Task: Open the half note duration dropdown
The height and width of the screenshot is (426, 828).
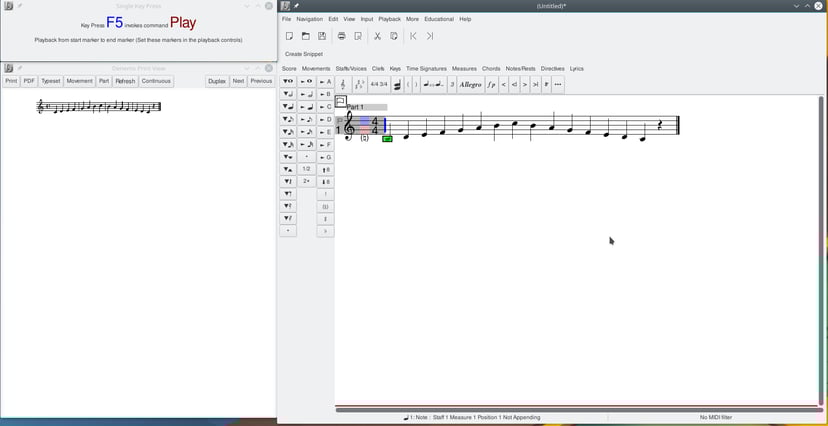Action: [x=288, y=94]
